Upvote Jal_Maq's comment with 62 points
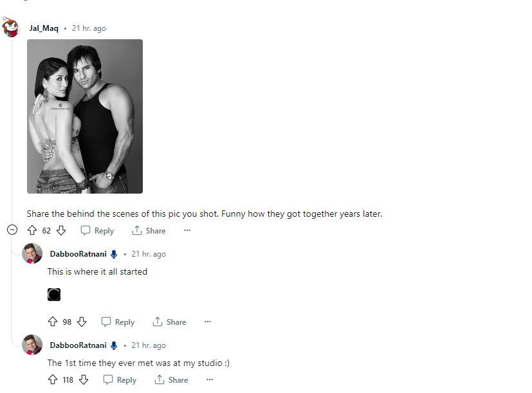 coord(32,230)
